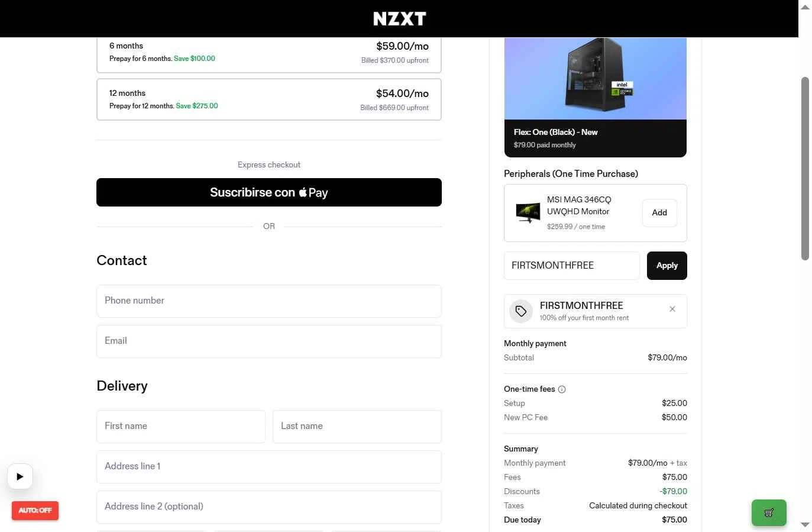The image size is (812, 532).
Task: Subscribe with the Apple Pay button
Action: [x=269, y=192]
